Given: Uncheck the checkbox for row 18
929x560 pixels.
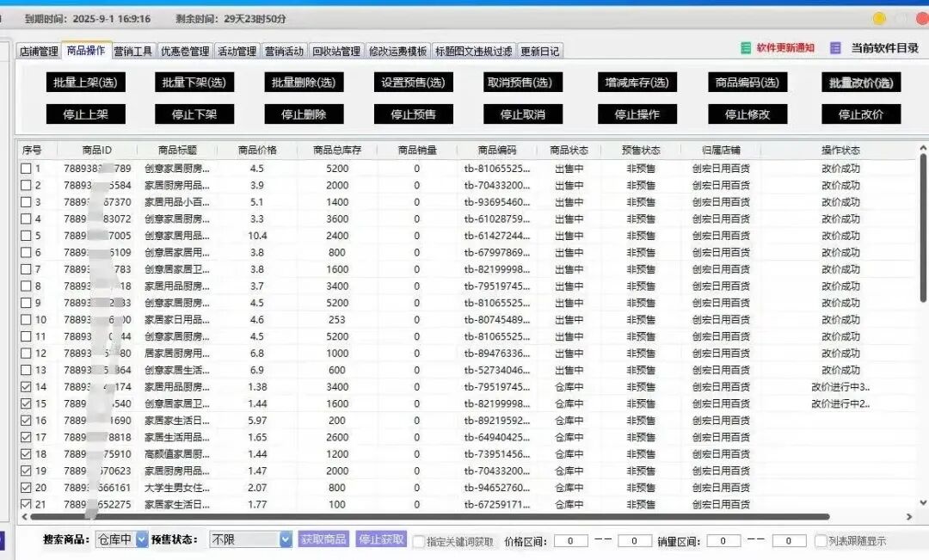Looking at the screenshot, I should tap(26, 454).
